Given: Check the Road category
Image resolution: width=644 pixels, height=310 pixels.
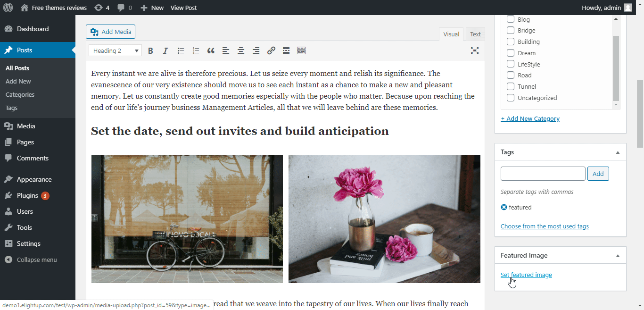Looking at the screenshot, I should pyautogui.click(x=510, y=75).
